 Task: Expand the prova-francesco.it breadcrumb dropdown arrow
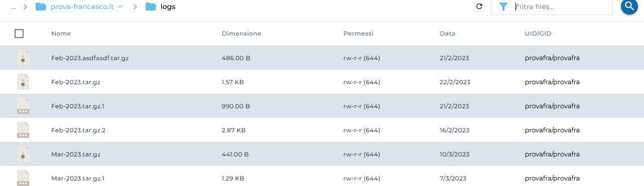click(120, 7)
